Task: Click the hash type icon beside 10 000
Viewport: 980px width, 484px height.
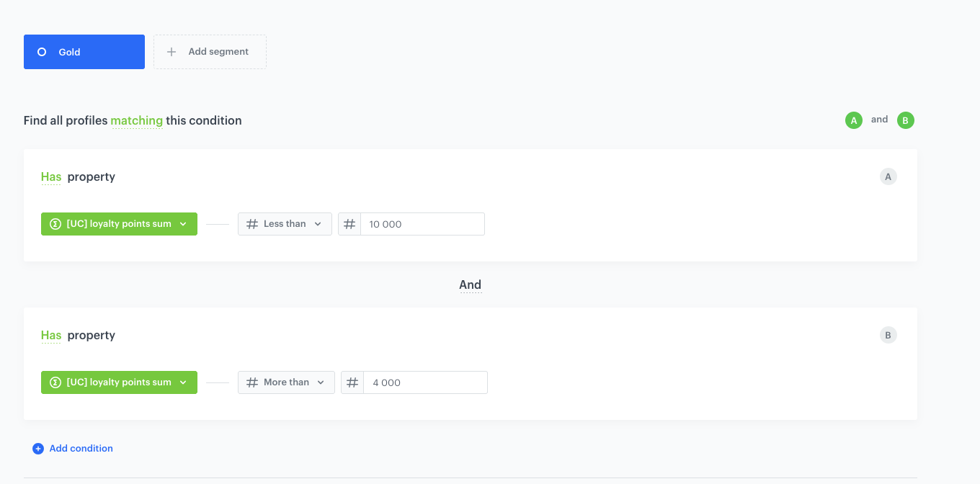Action: 349,224
